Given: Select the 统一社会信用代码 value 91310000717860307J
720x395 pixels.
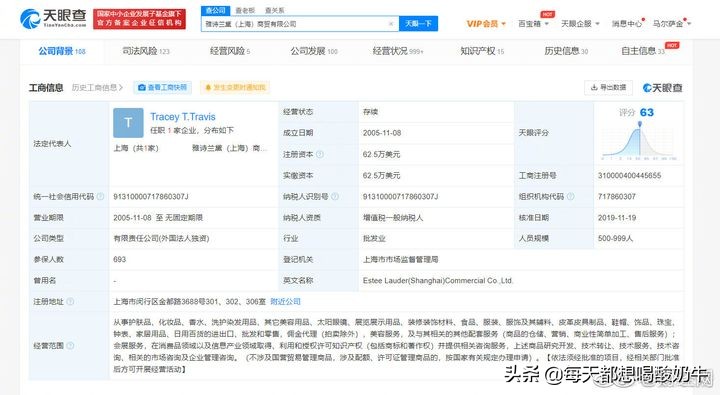Looking at the screenshot, I should [x=151, y=197].
